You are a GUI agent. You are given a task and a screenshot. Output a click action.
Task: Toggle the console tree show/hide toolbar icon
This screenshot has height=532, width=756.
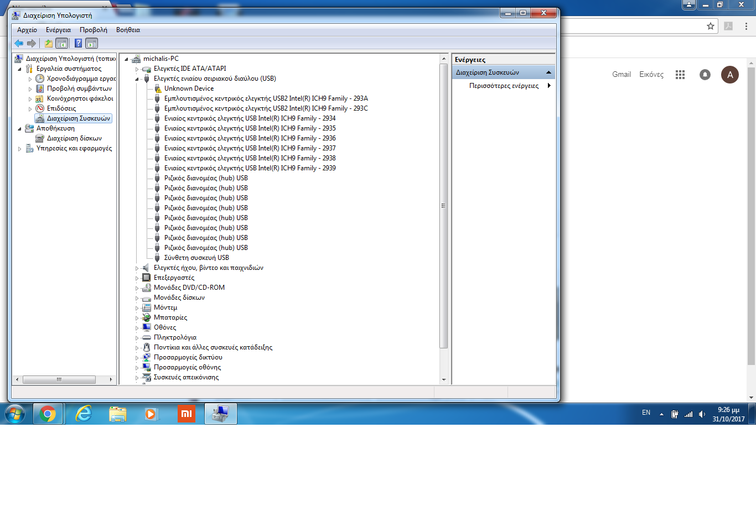62,43
